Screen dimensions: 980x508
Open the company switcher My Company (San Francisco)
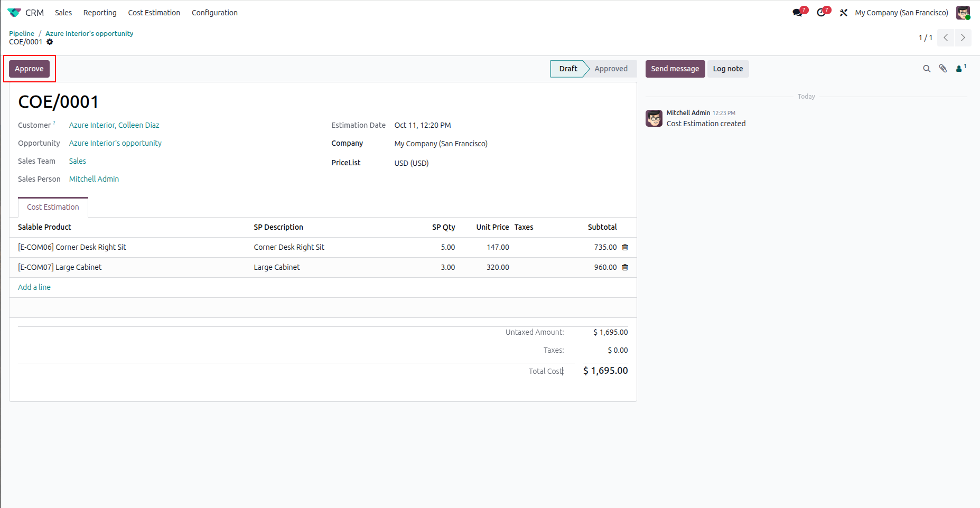click(x=901, y=13)
